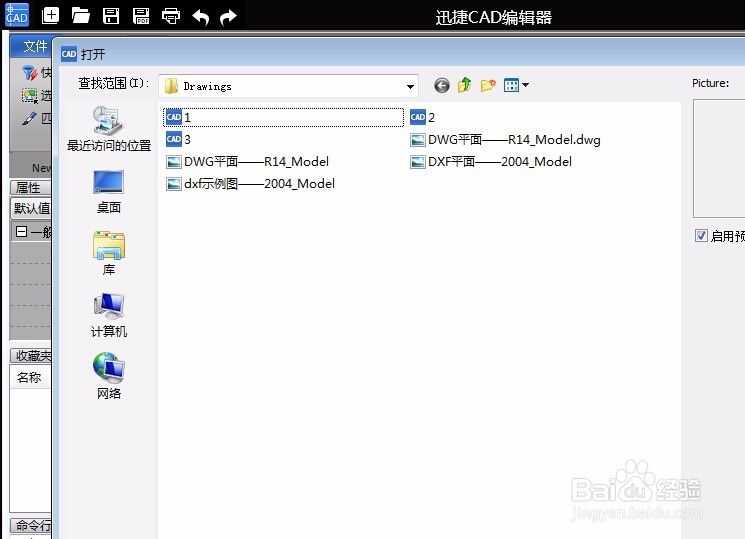
Task: Open Recent Places (最近访问的位置)
Action: 108,129
